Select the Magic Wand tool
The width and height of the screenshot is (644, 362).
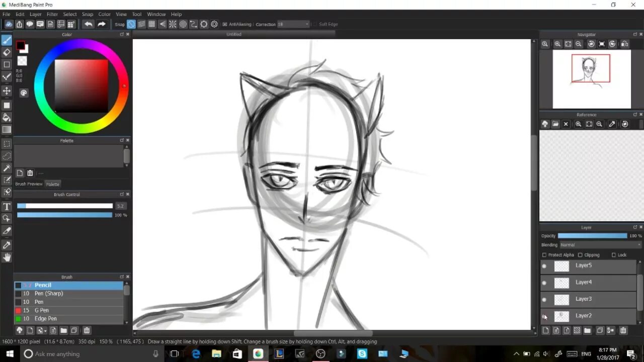tap(7, 168)
